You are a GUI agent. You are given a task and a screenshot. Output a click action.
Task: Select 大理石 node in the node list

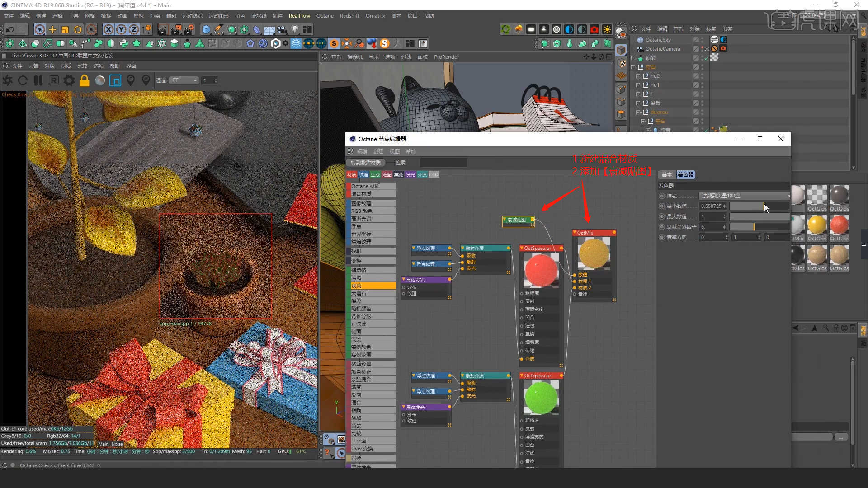point(373,293)
